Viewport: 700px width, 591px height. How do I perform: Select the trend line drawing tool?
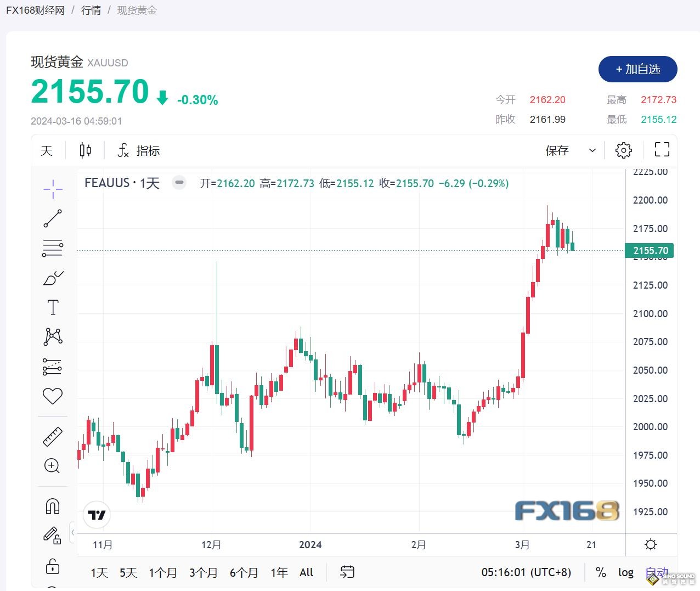[53, 218]
